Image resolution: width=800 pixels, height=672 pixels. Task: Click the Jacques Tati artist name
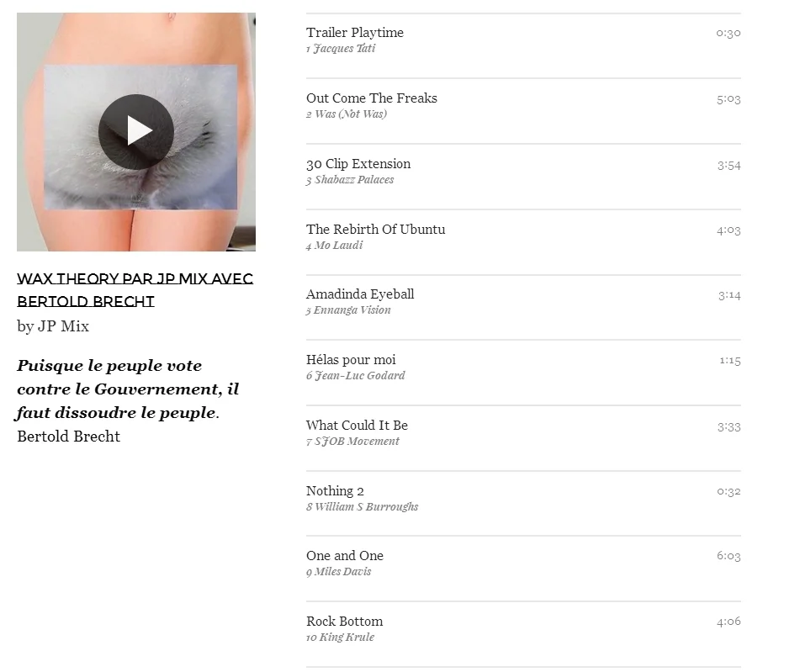click(344, 49)
